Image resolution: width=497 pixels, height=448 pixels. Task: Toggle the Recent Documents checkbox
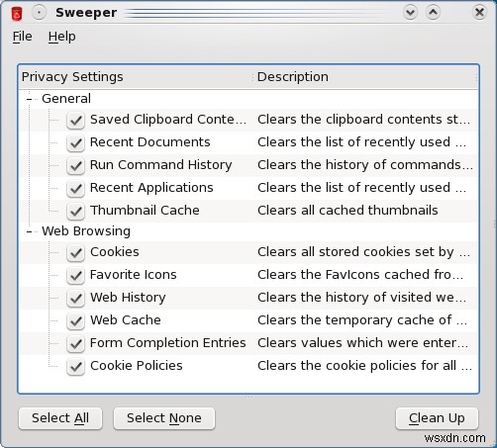76,142
